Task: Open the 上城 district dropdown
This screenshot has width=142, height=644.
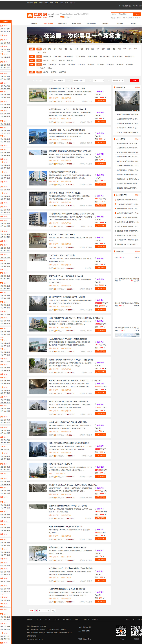Action: (98, 81)
